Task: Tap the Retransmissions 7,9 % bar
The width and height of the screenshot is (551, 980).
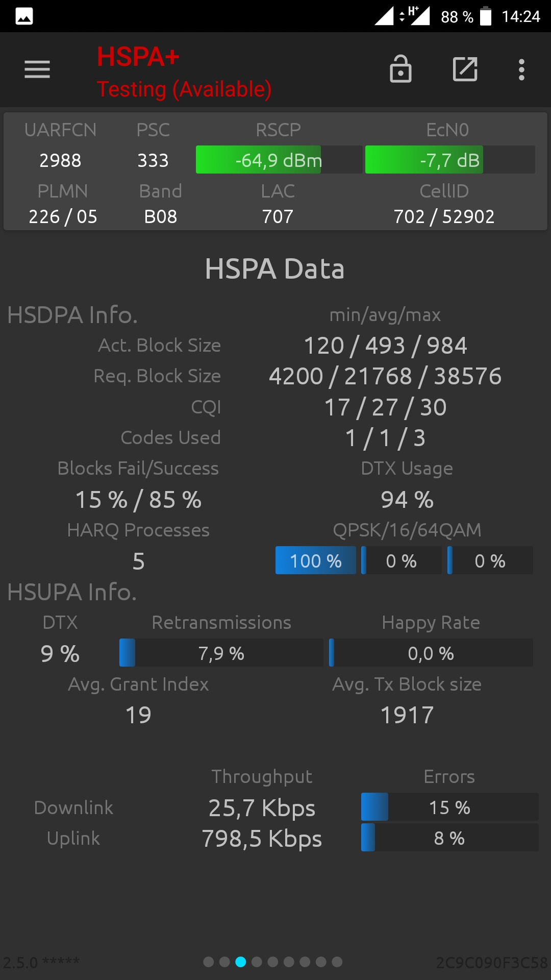Action: tap(221, 653)
